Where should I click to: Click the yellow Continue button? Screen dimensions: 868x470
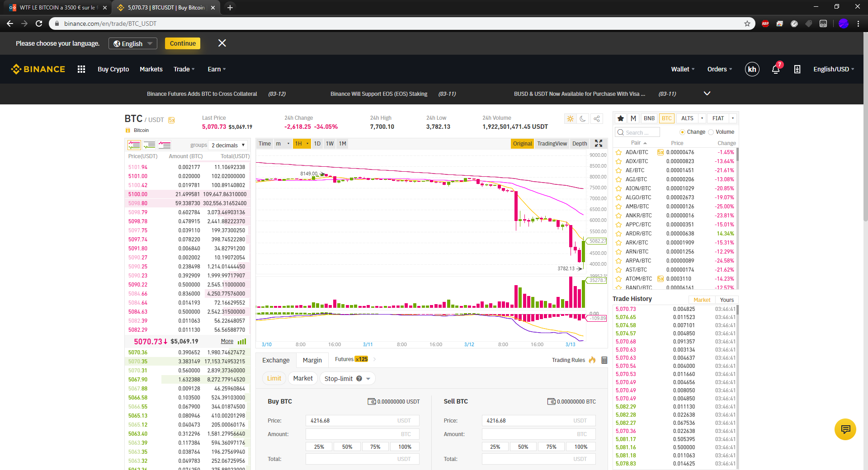pyautogui.click(x=183, y=43)
